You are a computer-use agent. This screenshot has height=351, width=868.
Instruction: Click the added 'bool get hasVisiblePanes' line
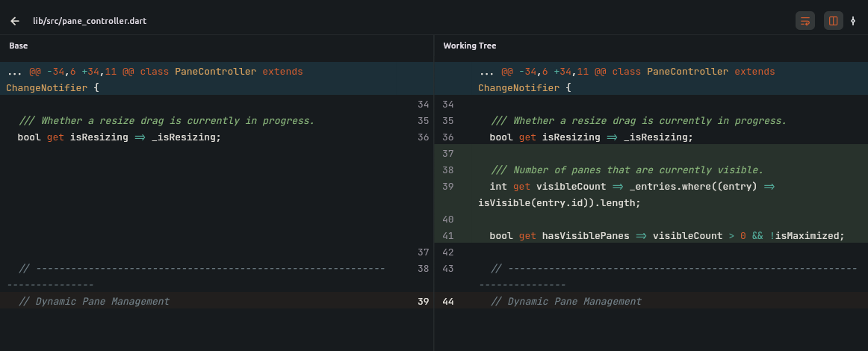(x=667, y=236)
